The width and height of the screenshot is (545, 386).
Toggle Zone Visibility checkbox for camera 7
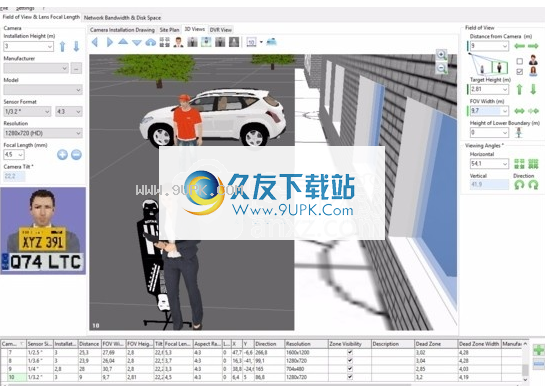[x=350, y=352]
